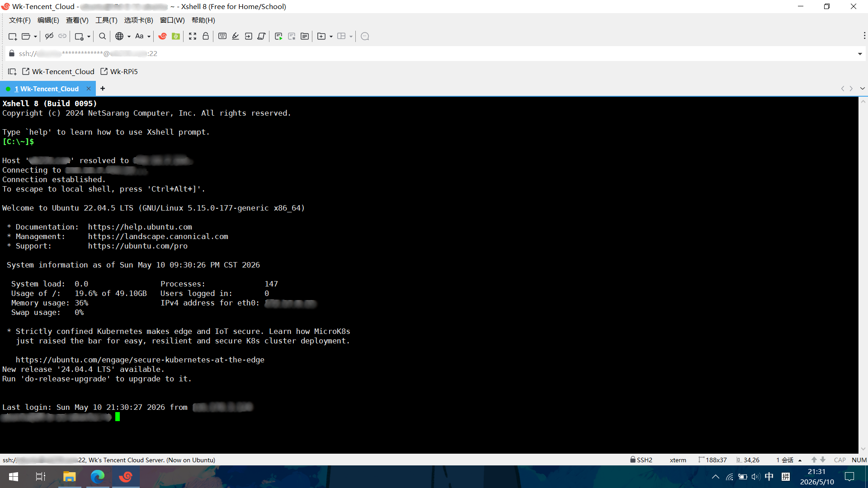The height and width of the screenshot is (488, 868).
Task: Click the Reconnect chain-link icon
Action: pyautogui.click(x=62, y=36)
